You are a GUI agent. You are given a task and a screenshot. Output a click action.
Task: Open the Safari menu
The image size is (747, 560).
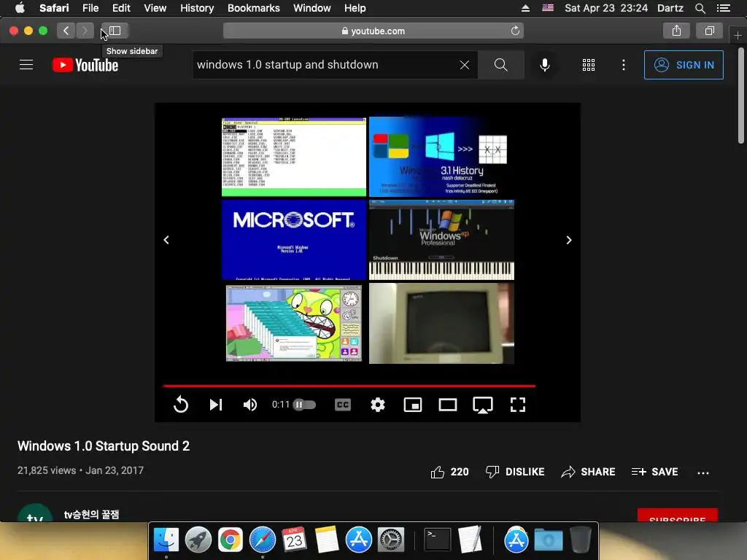click(x=54, y=8)
